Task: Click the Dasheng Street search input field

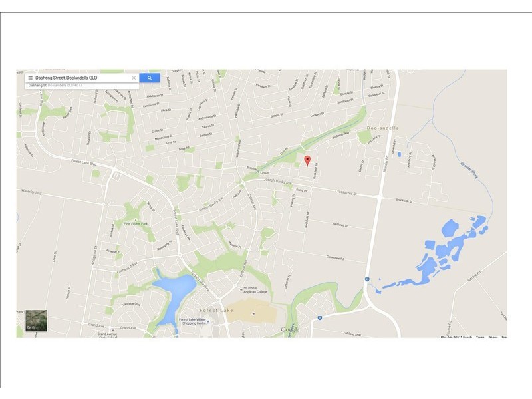Action: pyautogui.click(x=81, y=78)
